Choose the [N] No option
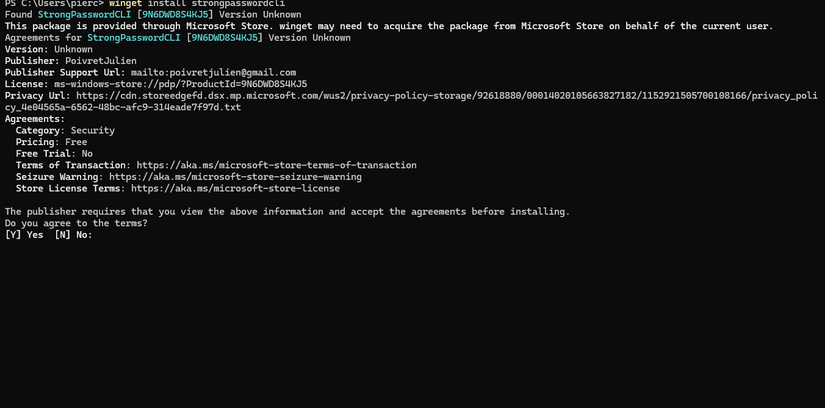This screenshot has height=408, width=825. tap(68, 235)
